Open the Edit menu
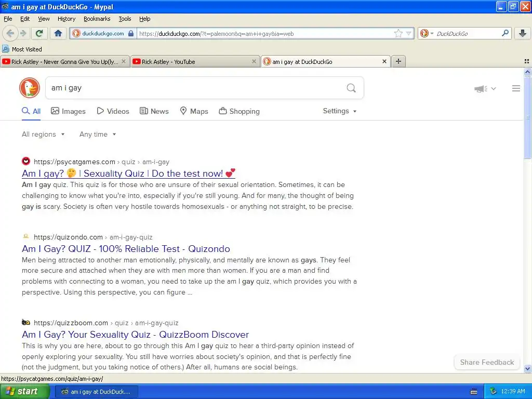The width and height of the screenshot is (532, 399). click(25, 19)
